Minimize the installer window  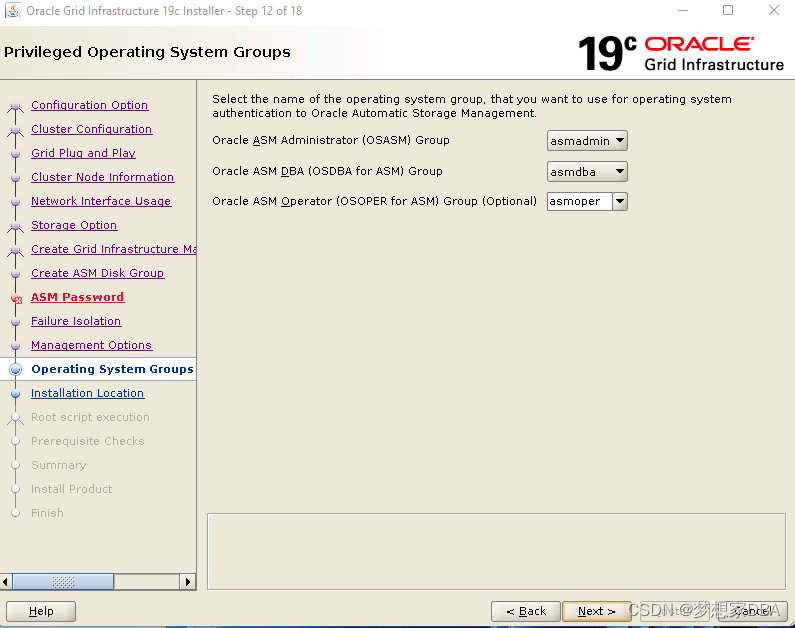(x=683, y=10)
